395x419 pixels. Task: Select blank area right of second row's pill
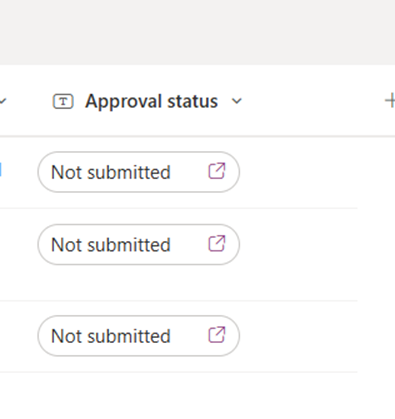(298, 245)
